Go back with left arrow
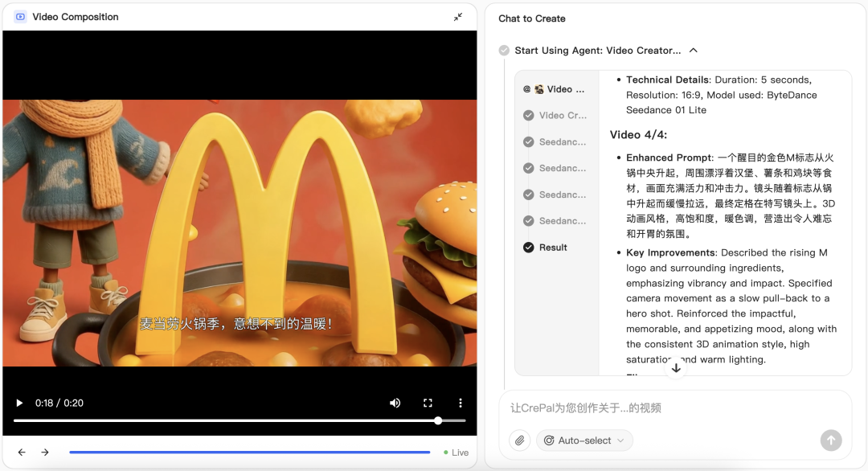Image resolution: width=868 pixels, height=471 pixels. [22, 453]
